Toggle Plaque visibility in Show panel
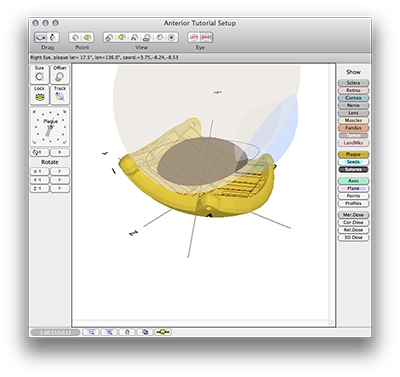Viewport: 400px width, 377px height. [353, 154]
